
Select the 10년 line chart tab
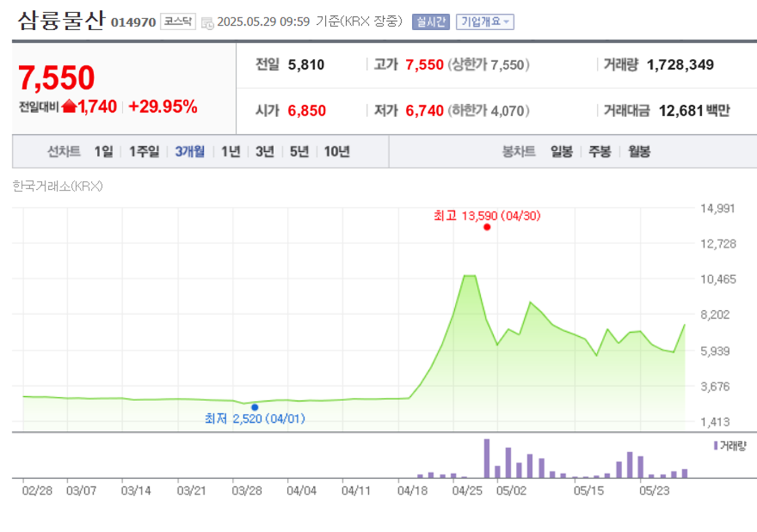point(336,151)
